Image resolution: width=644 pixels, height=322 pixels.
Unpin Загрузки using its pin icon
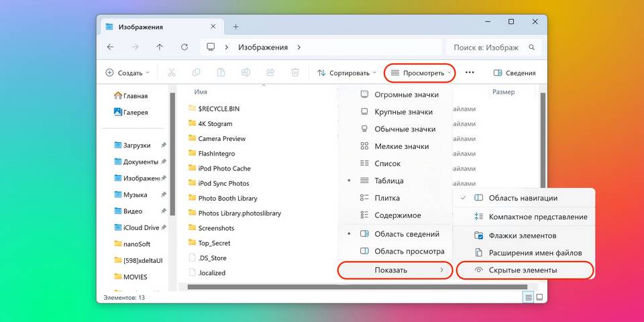[x=164, y=146]
